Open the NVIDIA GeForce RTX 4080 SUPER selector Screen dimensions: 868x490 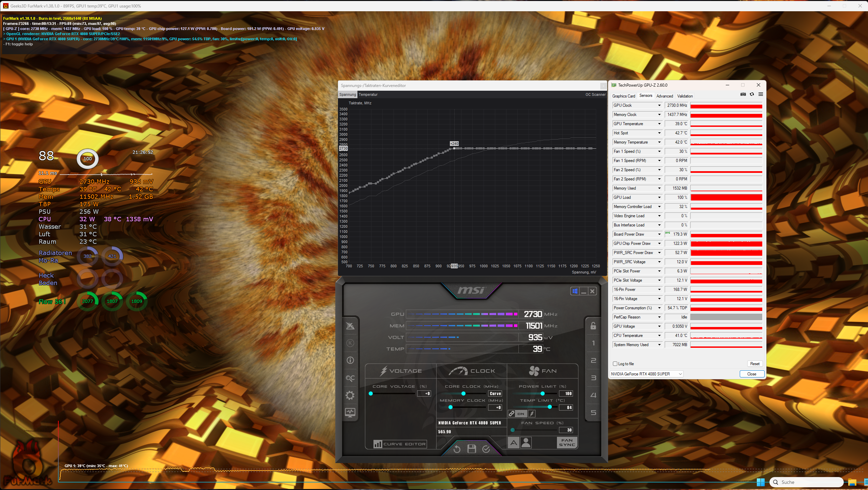(x=646, y=374)
